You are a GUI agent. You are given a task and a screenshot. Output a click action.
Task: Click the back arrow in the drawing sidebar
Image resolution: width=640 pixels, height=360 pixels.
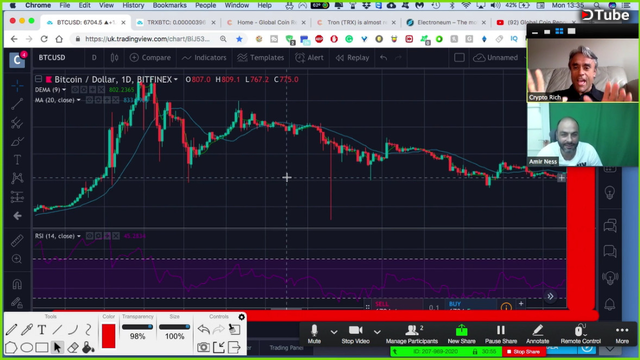[x=17, y=216]
